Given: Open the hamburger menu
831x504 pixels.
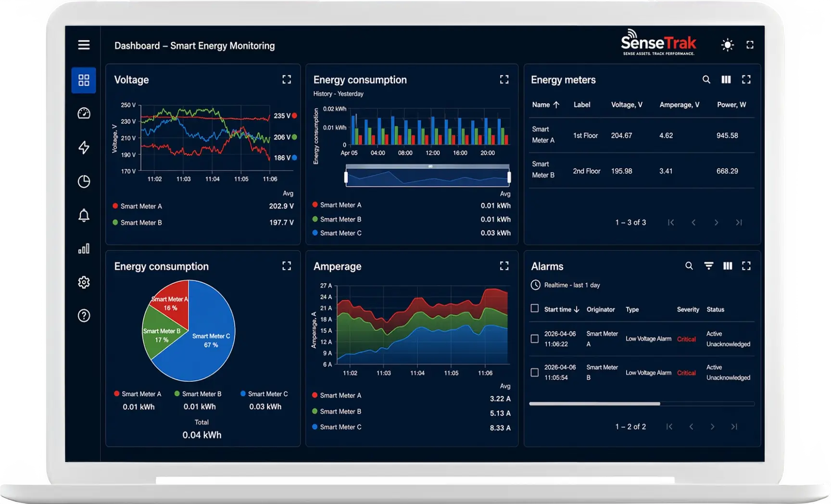Looking at the screenshot, I should pos(84,45).
